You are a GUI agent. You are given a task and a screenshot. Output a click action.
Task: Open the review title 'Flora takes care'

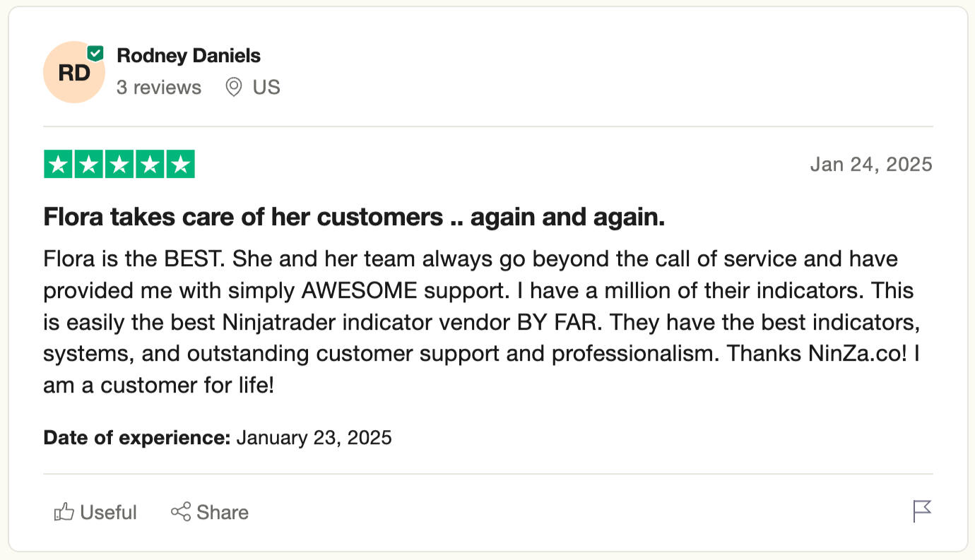pyautogui.click(x=354, y=218)
